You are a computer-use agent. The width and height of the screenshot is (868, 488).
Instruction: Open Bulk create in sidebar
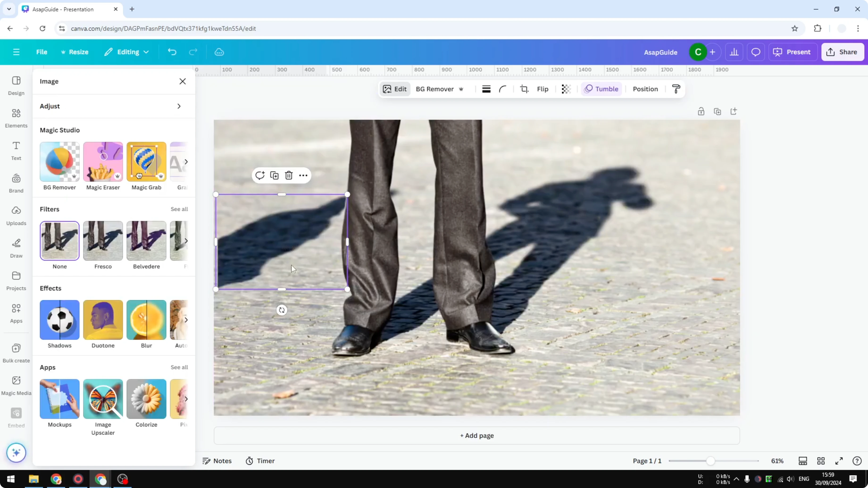tap(16, 353)
